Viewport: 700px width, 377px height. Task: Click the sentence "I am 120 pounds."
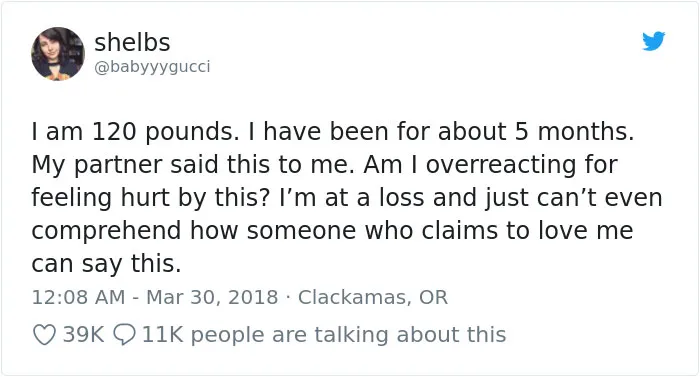135,132
